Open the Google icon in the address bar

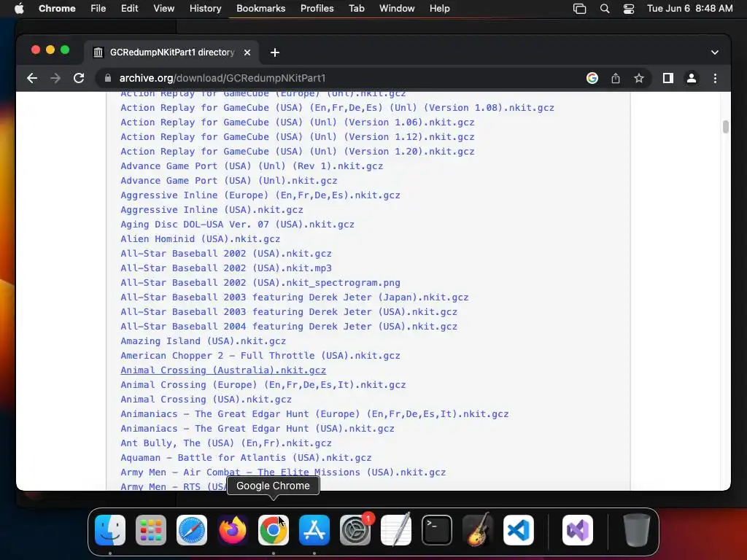click(592, 78)
